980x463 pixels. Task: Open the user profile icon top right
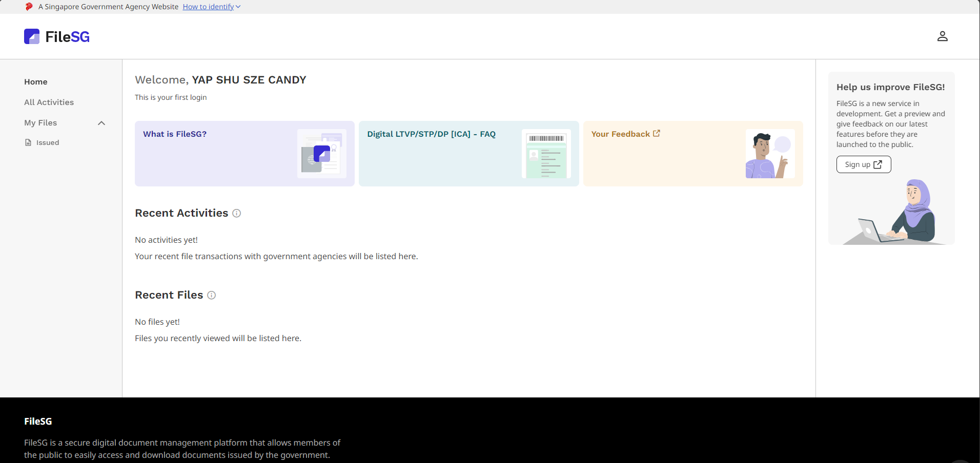(x=943, y=36)
